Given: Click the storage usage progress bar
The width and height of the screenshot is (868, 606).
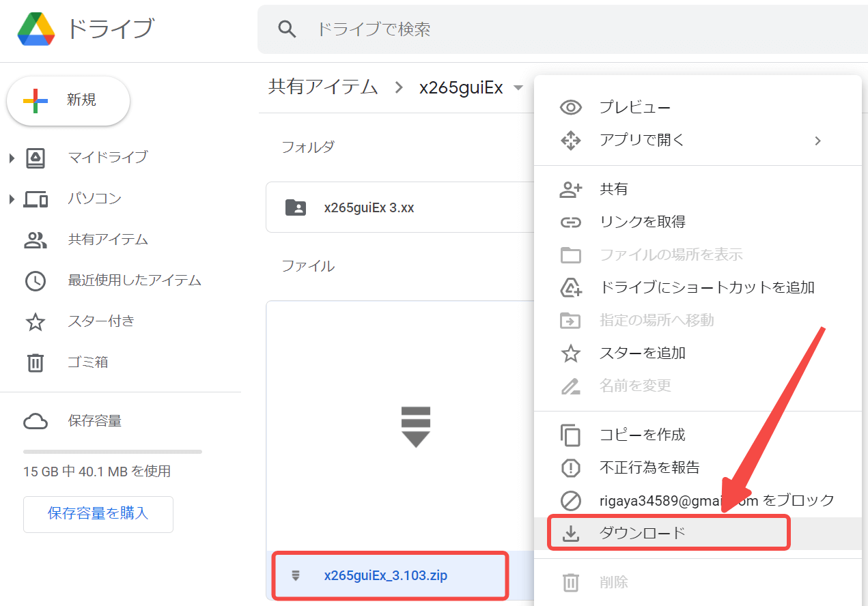Looking at the screenshot, I should [x=113, y=452].
